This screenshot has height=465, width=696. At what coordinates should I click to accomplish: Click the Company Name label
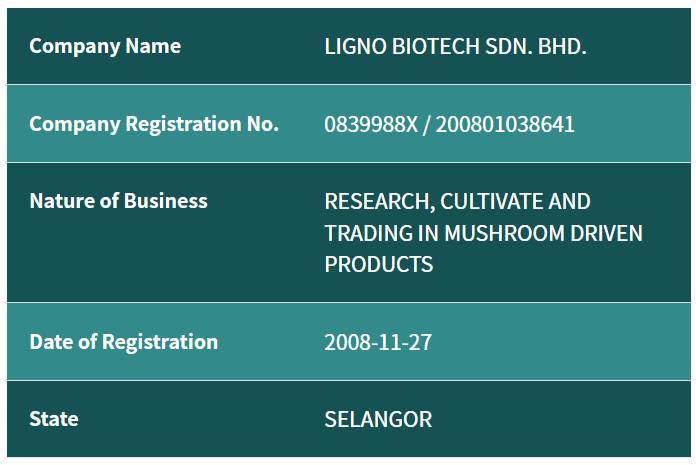click(x=105, y=46)
